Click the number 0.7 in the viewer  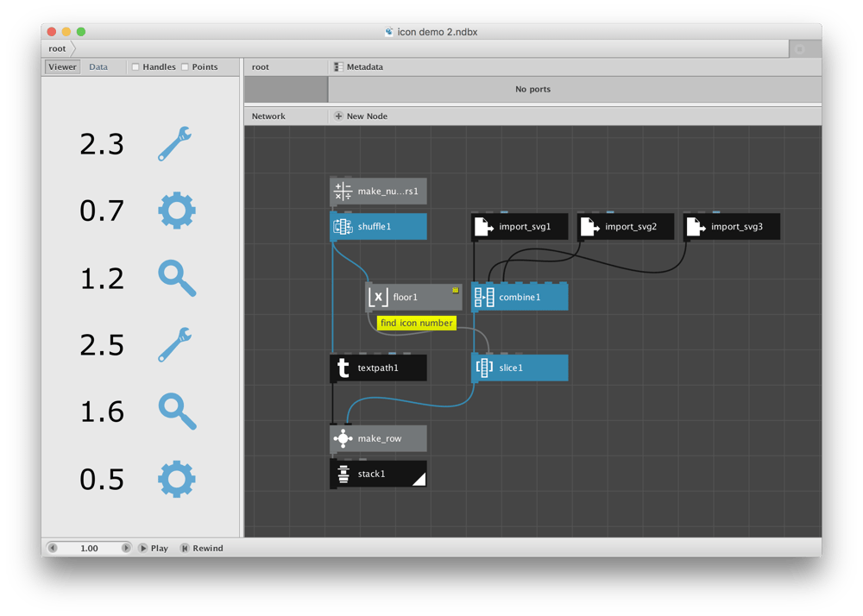click(x=102, y=211)
